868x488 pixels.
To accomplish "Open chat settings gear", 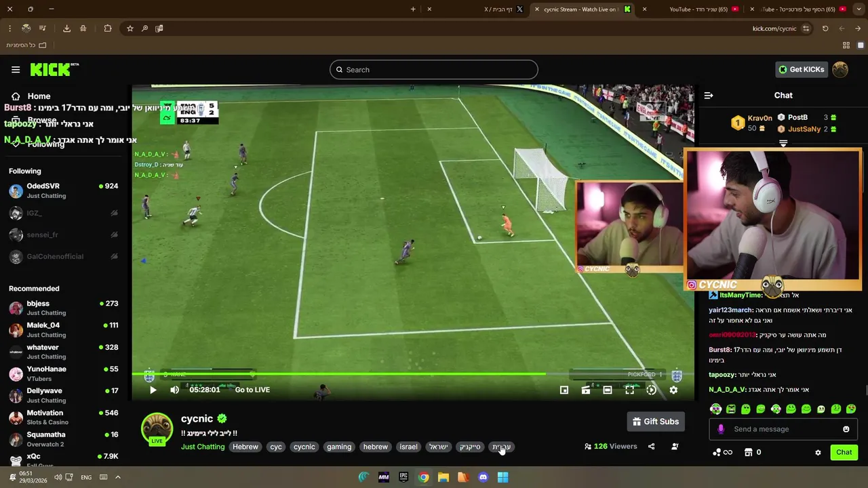I will pos(818,452).
